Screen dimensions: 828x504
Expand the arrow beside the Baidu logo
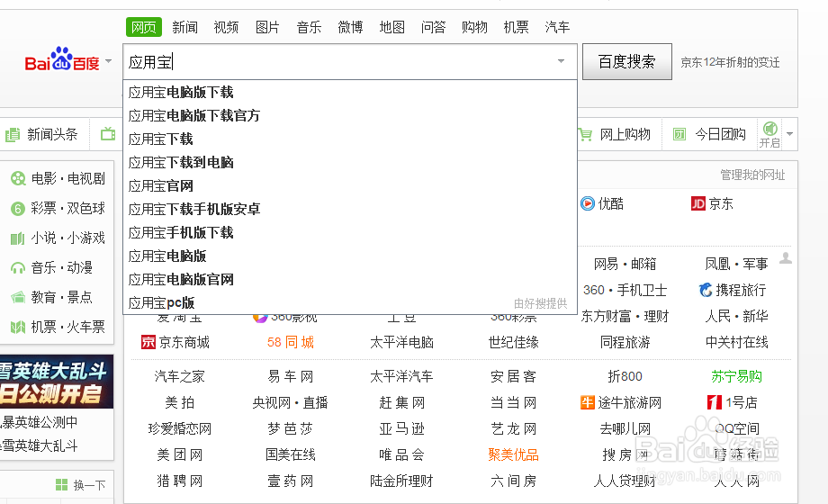[109, 61]
